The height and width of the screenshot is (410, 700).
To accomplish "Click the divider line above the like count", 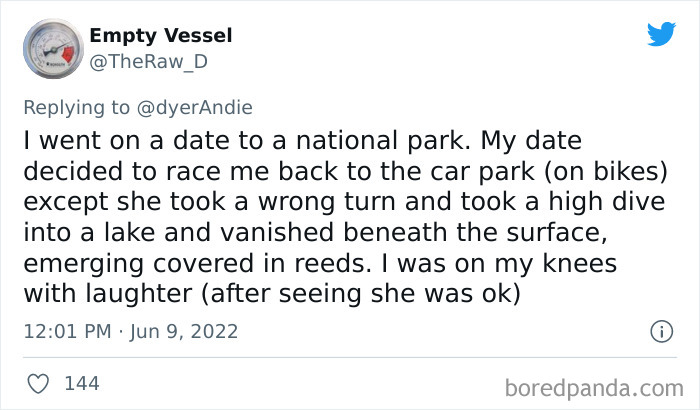I will coord(350,356).
